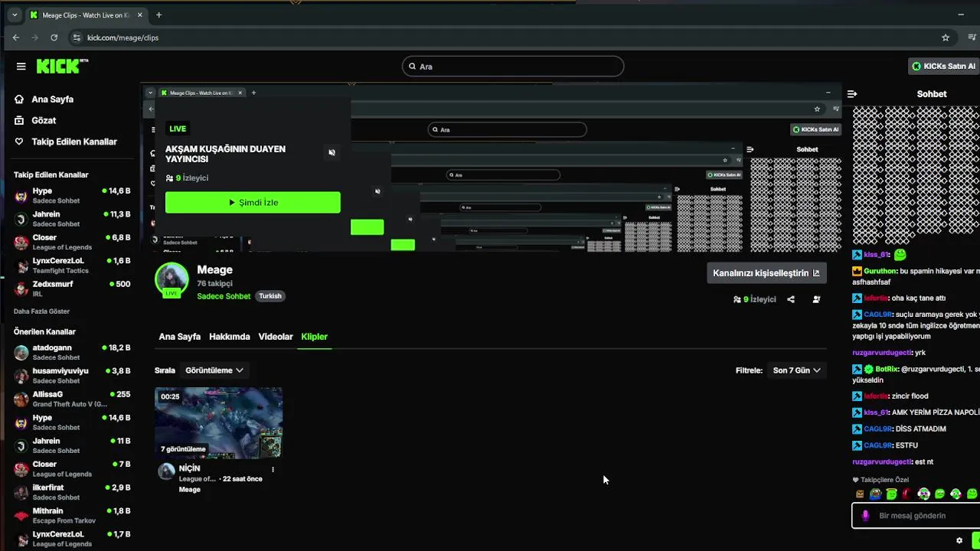Select the Klipler tab
Viewport: 980px width, 551px height.
pos(315,337)
